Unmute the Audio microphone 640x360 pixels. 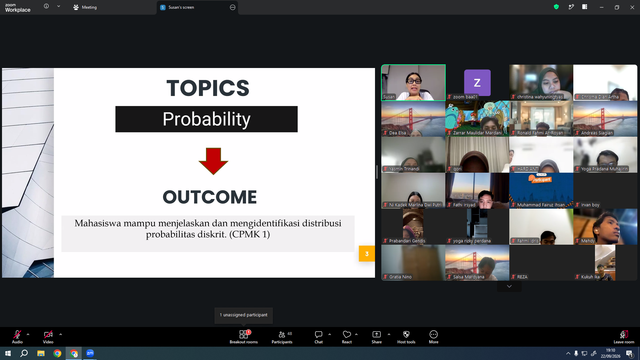(x=17, y=337)
